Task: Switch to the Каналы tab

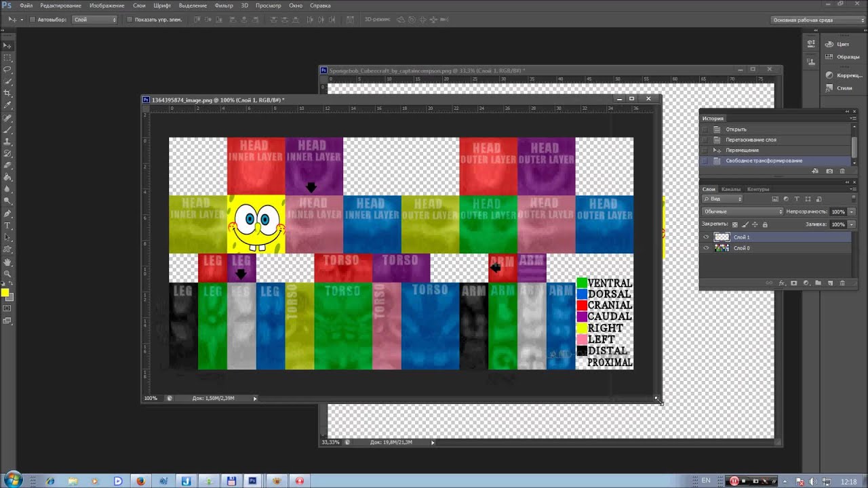Action: pyautogui.click(x=731, y=189)
